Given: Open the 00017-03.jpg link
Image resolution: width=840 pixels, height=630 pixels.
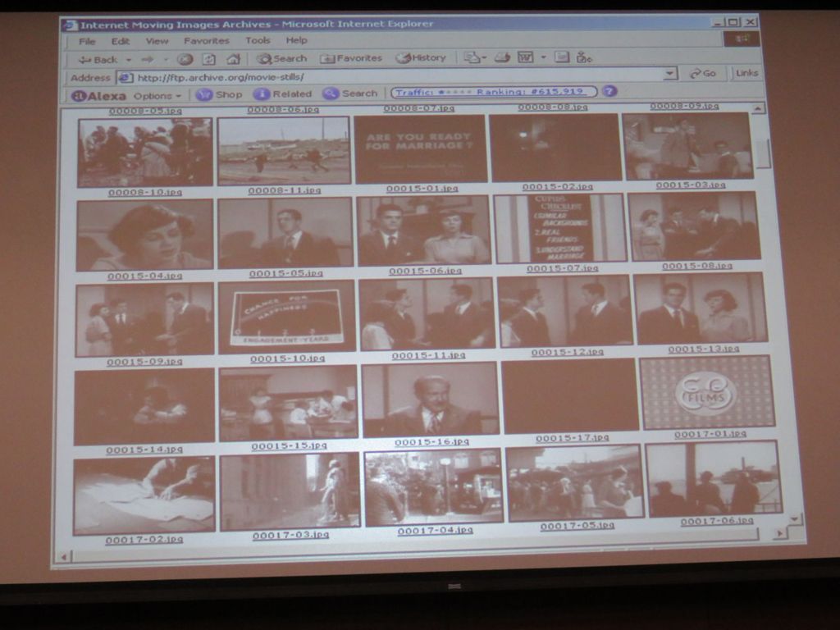Looking at the screenshot, I should point(290,535).
